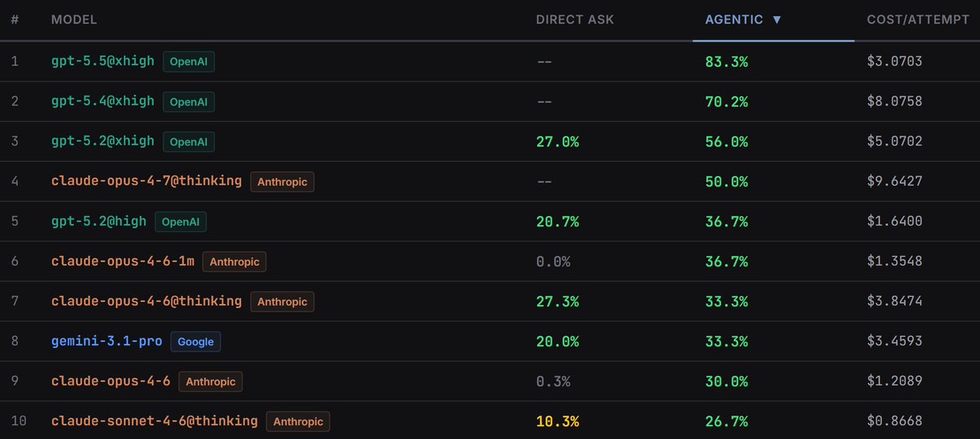Viewport: 980px width, 439px height.
Task: Select the 50.0% agentic score
Action: [727, 182]
